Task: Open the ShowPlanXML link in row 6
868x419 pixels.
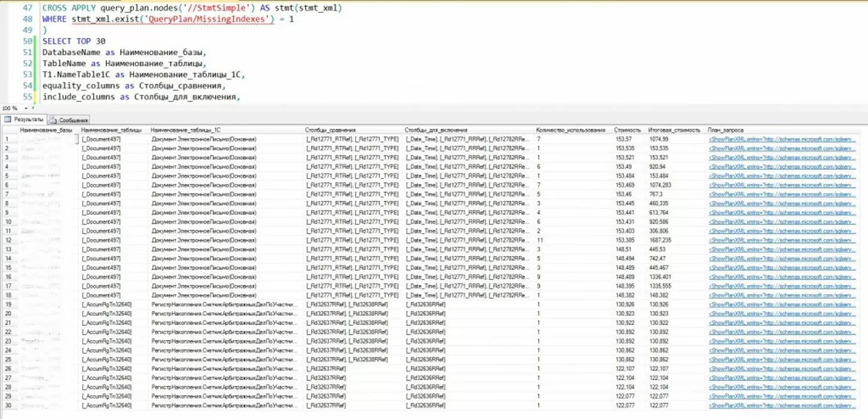Action: [x=782, y=185]
